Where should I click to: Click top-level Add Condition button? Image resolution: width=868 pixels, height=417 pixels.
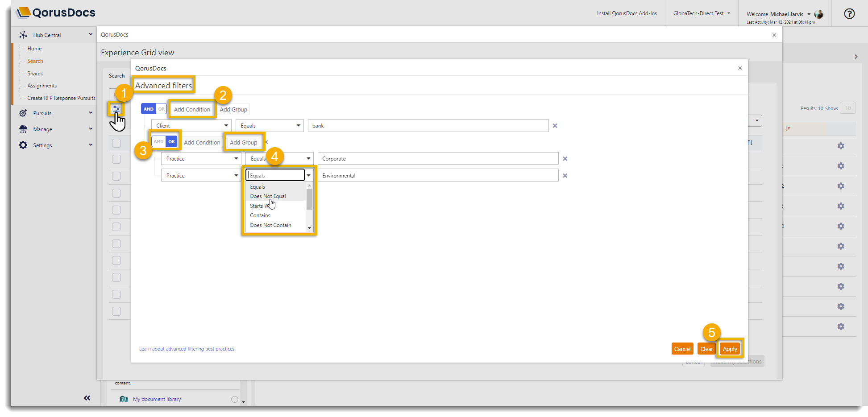coord(192,109)
